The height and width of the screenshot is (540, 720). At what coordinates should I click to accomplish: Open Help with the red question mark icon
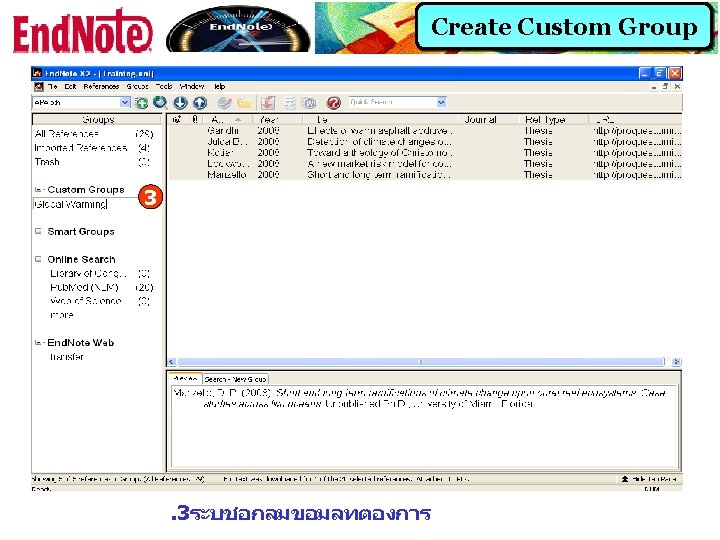334,103
